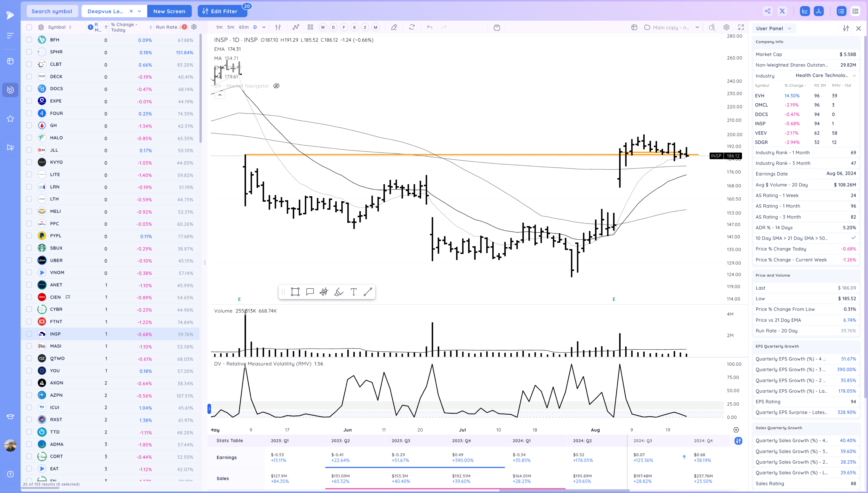Screen dimensions: 868x493
Task: Toggle select-all checkbox in screener header
Action: (29, 27)
